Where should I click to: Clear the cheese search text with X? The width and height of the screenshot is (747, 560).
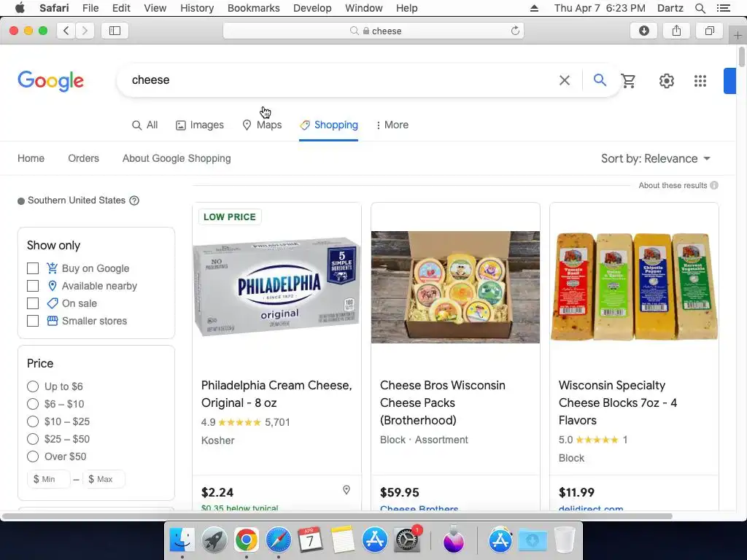[x=564, y=80]
